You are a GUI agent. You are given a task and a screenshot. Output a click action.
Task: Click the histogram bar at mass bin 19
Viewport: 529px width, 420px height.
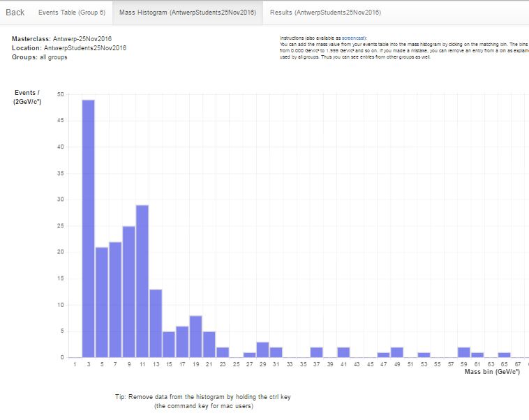(195, 336)
